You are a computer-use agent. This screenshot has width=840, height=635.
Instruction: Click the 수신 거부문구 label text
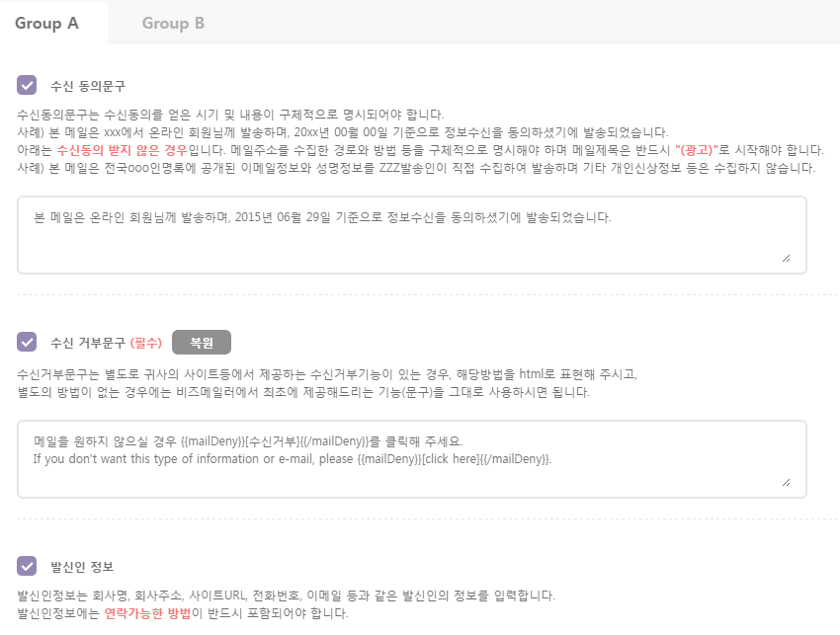tap(88, 343)
